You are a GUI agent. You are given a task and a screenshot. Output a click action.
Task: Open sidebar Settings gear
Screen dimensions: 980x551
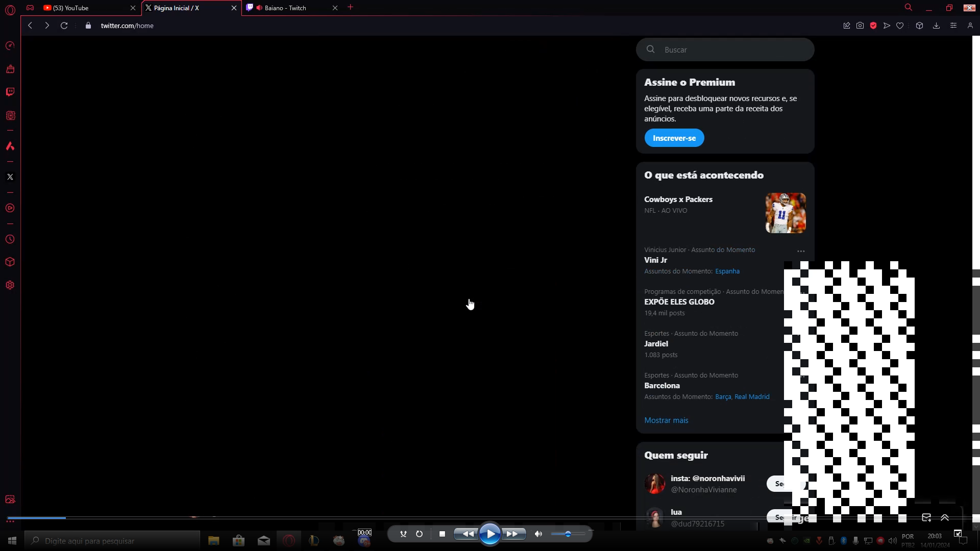pyautogui.click(x=10, y=285)
